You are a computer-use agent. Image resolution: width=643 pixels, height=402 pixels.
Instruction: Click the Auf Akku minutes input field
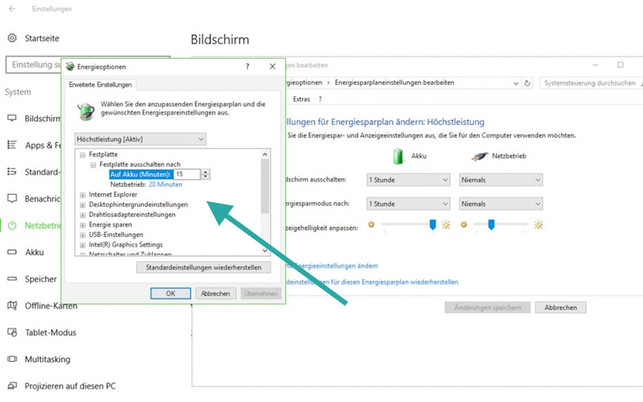pos(185,174)
